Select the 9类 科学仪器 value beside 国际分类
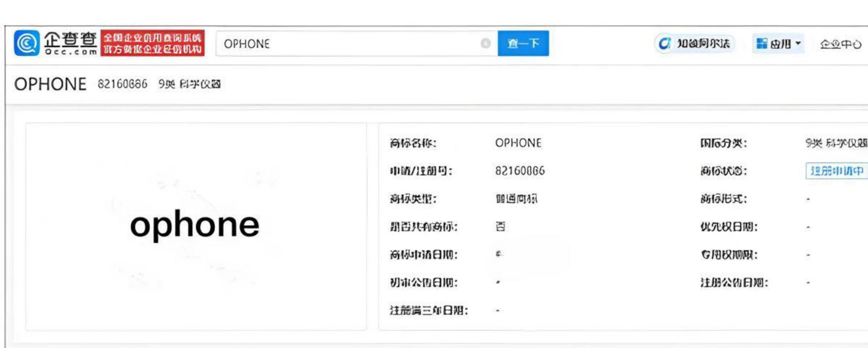This screenshot has width=868, height=348. [x=837, y=143]
